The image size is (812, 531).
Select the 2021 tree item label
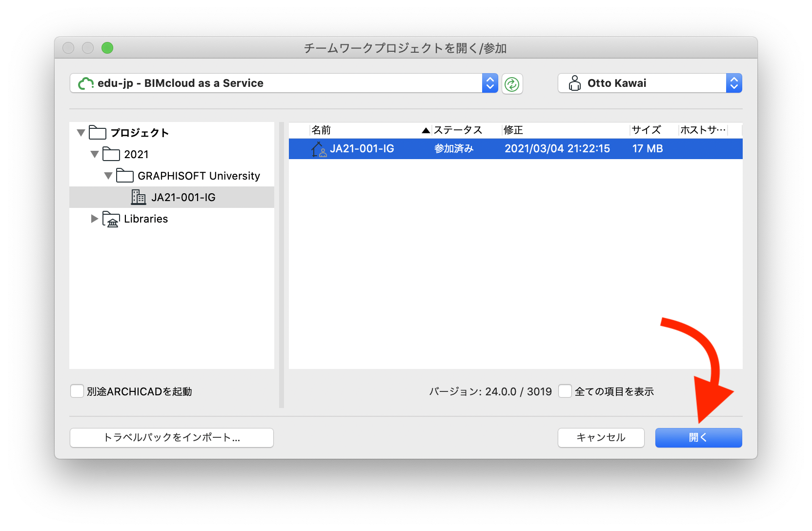[136, 155]
